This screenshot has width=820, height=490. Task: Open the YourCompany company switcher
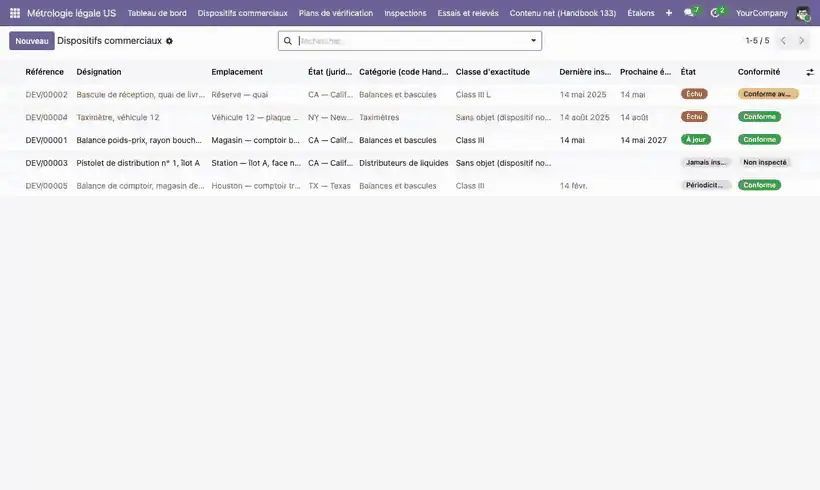point(761,13)
